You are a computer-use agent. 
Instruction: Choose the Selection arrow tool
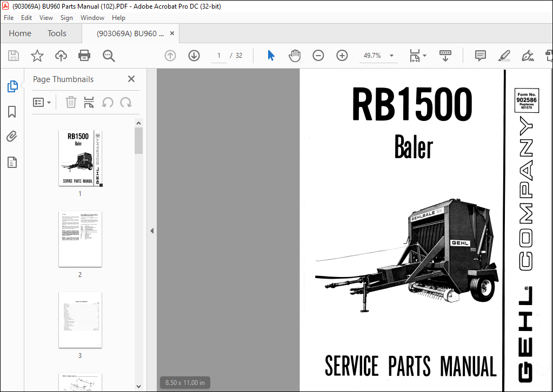click(x=271, y=56)
